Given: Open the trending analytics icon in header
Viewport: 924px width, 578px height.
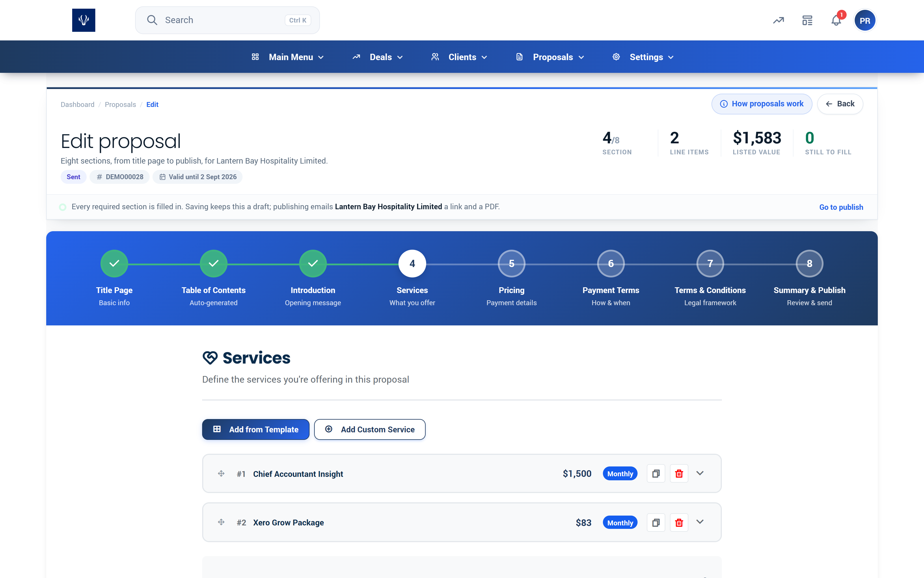Looking at the screenshot, I should click(x=778, y=20).
